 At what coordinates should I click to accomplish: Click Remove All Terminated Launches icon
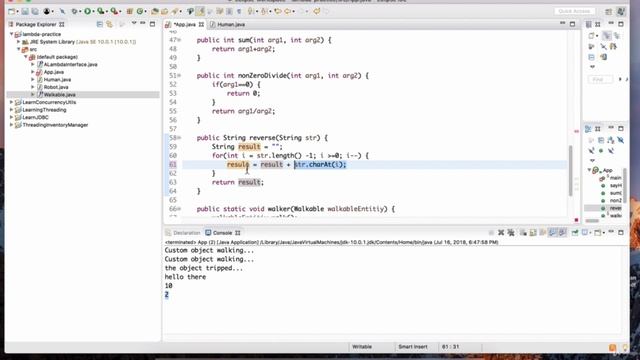coord(511,233)
